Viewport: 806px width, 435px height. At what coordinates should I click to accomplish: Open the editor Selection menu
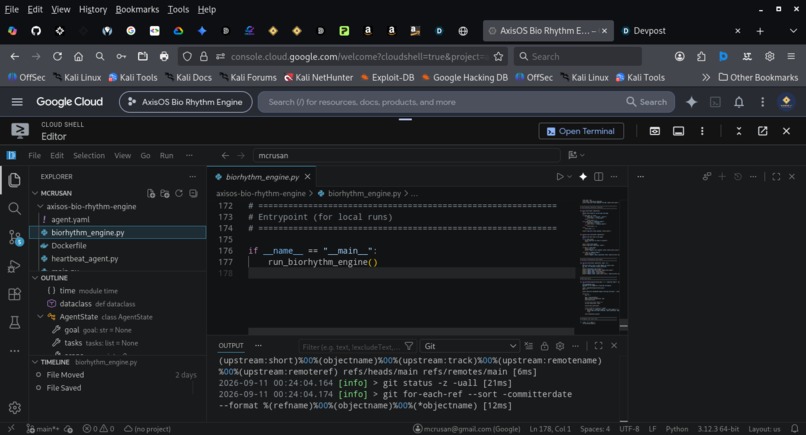89,155
